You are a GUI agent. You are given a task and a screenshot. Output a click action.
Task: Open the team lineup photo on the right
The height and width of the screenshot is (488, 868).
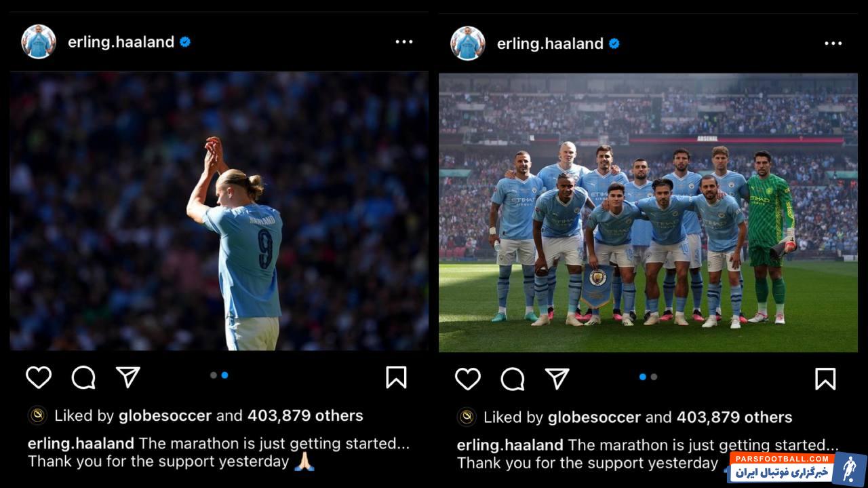tap(648, 212)
